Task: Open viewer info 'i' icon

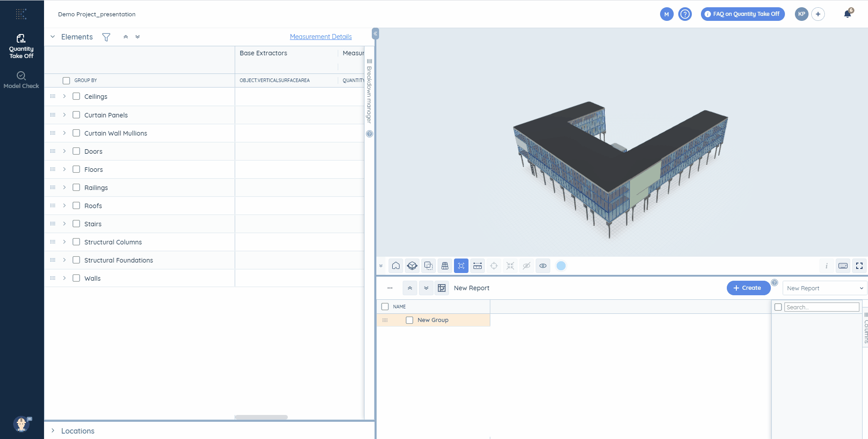Action: pyautogui.click(x=826, y=266)
